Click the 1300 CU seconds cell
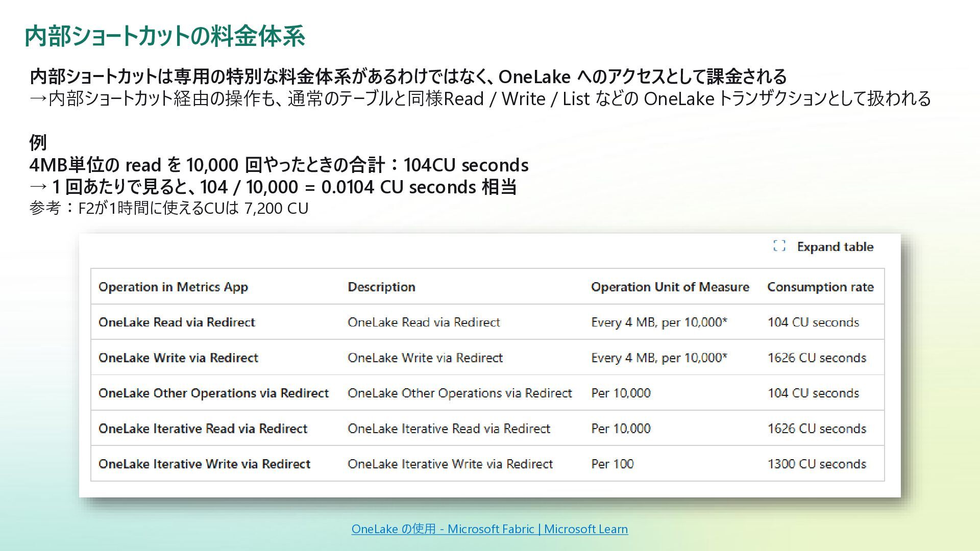Viewport: 980px width, 551px height. point(817,464)
